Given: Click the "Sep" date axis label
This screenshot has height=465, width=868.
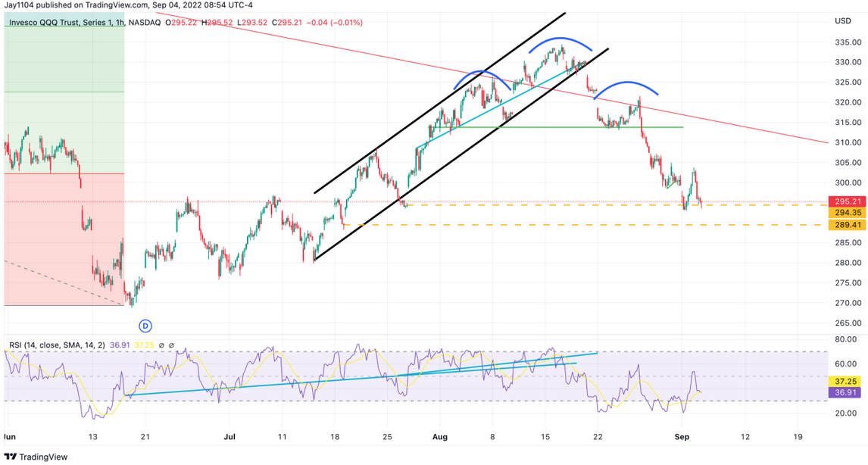Looking at the screenshot, I should 682,437.
